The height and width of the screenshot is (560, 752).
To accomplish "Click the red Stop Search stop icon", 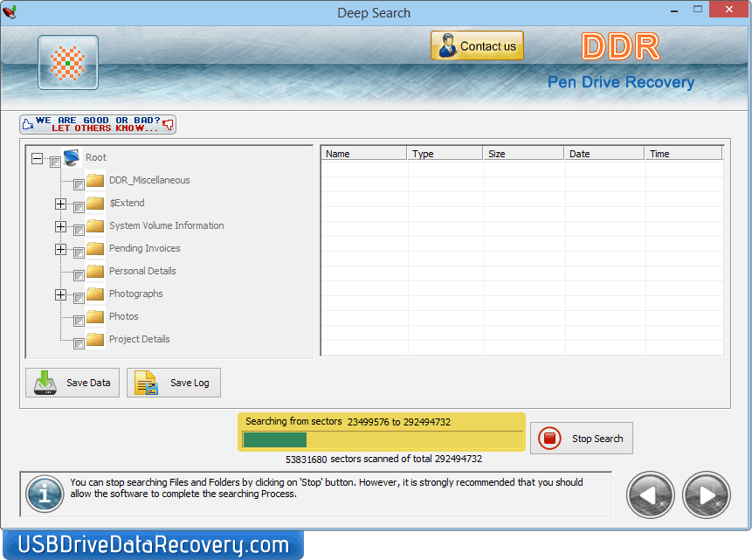I will 550,438.
